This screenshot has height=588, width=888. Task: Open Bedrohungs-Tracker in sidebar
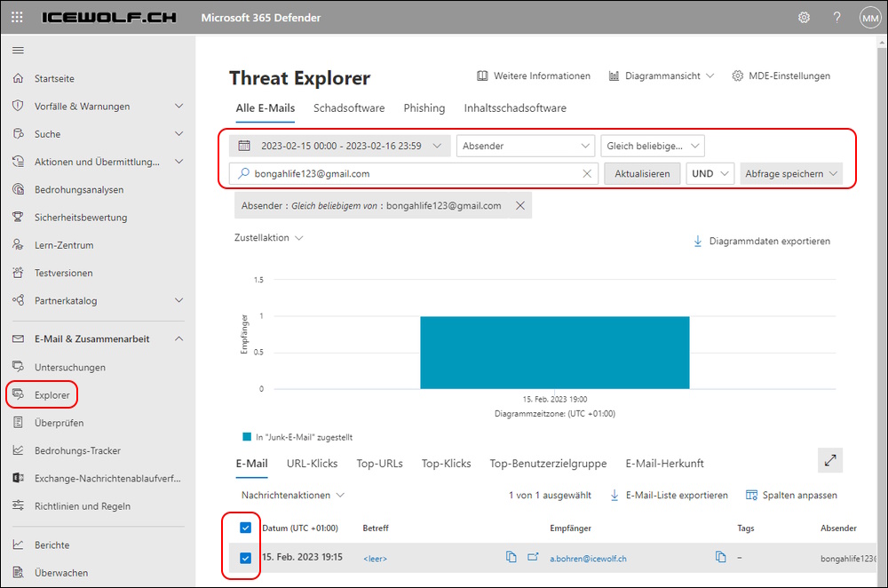[77, 451]
